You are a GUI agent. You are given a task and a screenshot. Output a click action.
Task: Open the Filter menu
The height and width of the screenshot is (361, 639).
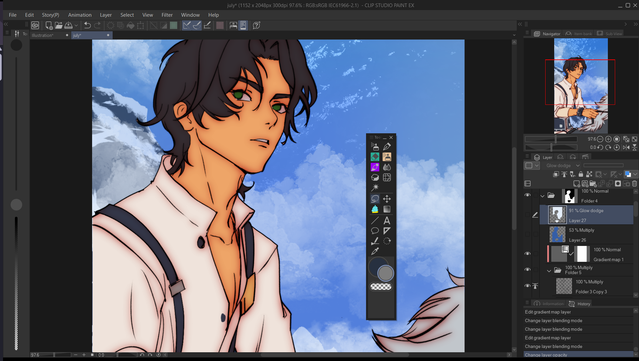pos(167,15)
